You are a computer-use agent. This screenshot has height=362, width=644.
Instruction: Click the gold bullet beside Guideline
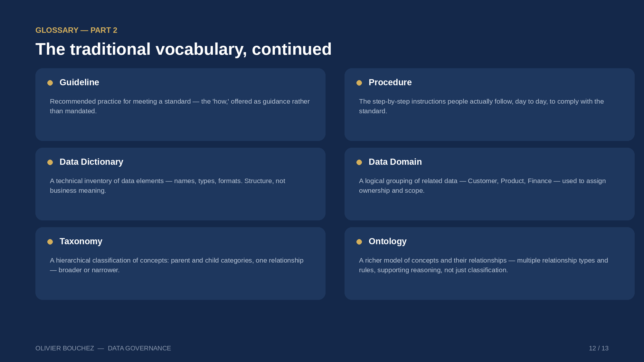(50, 83)
